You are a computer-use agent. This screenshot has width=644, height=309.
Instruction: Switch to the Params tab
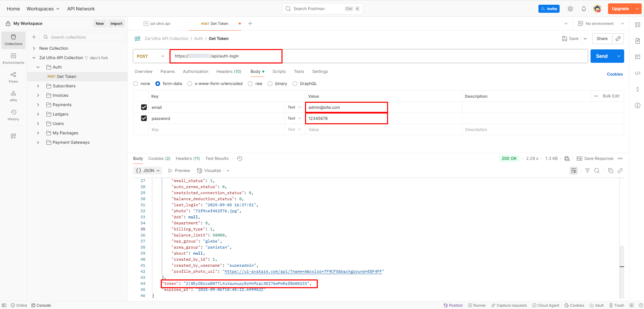click(167, 72)
